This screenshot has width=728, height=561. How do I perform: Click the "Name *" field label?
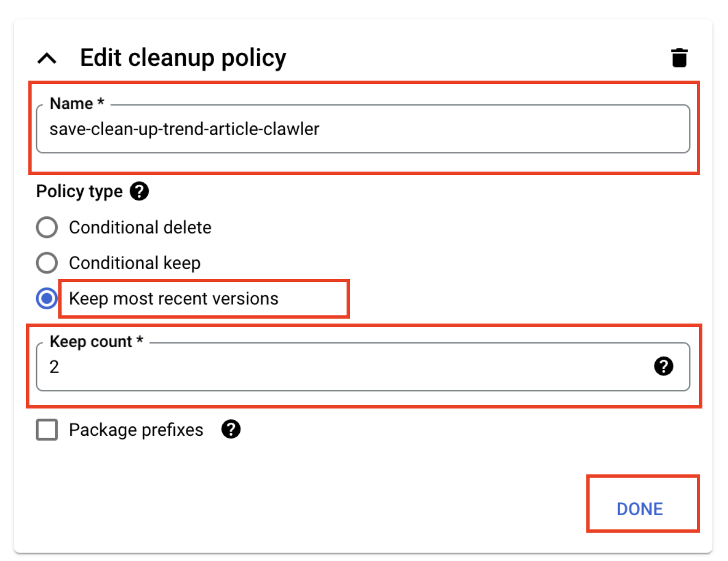[76, 103]
